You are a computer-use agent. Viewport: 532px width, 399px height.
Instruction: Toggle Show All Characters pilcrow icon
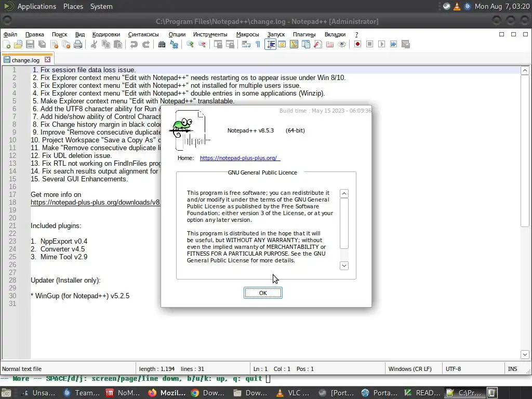(258, 44)
